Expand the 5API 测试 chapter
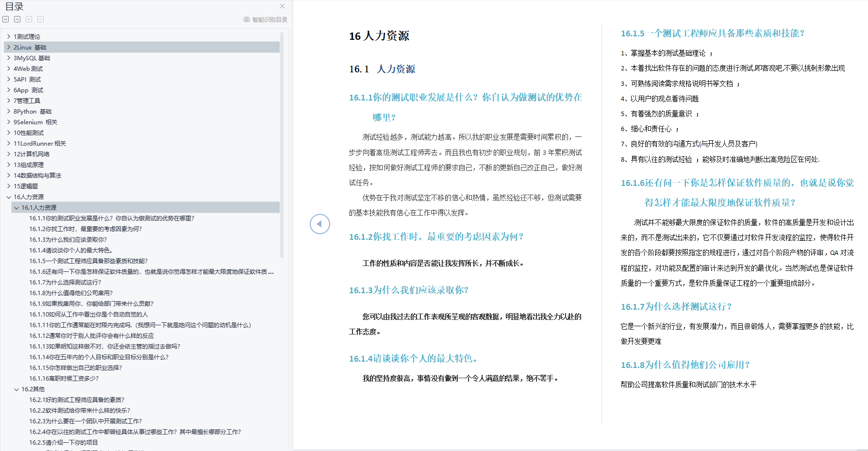 [9, 79]
